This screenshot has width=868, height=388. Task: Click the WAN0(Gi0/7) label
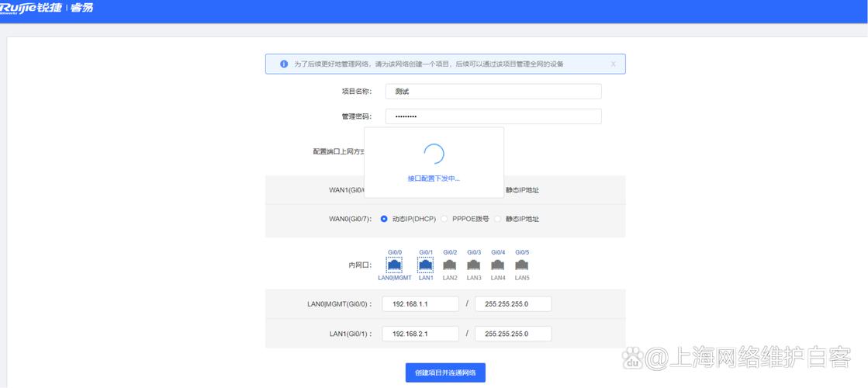coord(351,219)
